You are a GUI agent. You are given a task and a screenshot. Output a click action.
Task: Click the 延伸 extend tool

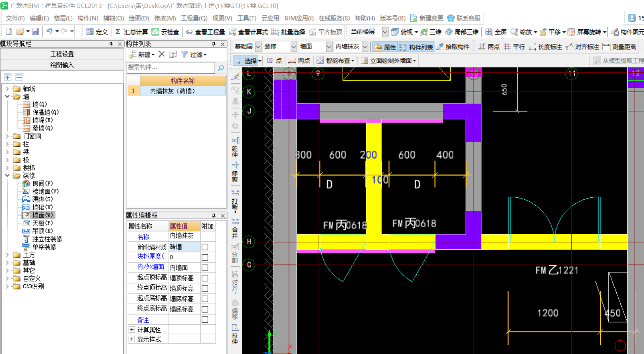click(x=235, y=147)
